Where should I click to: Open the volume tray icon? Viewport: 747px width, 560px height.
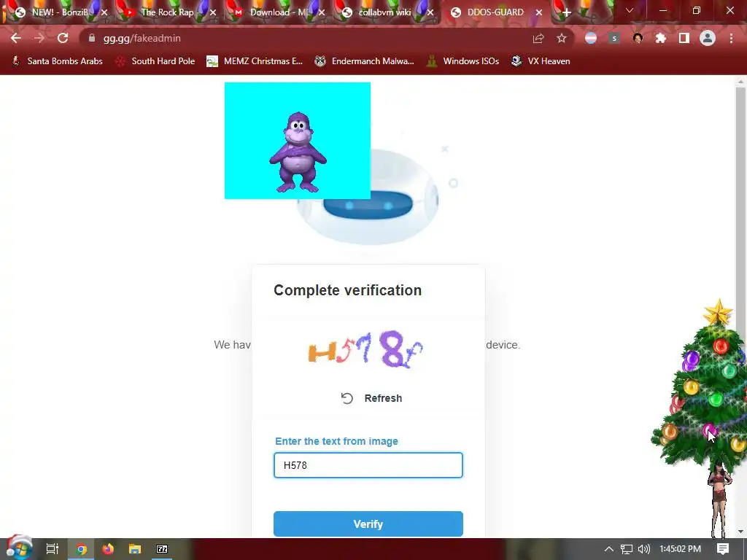pos(643,549)
